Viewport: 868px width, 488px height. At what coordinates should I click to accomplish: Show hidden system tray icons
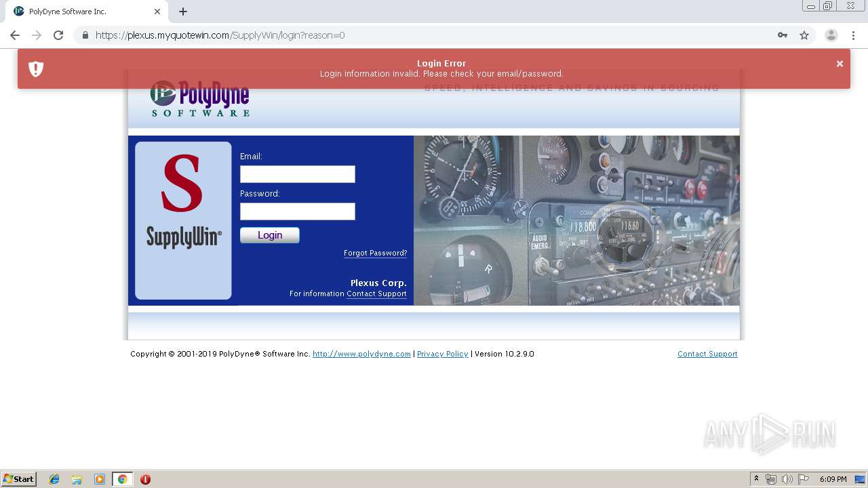756,479
